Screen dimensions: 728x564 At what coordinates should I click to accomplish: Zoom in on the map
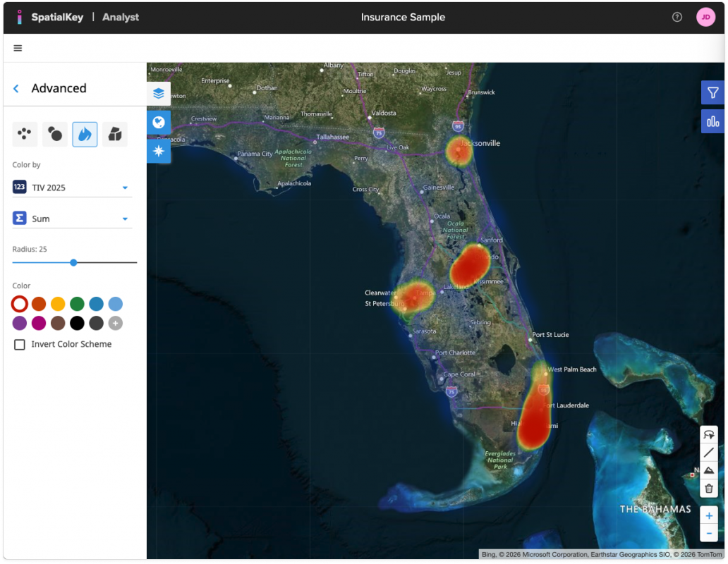(x=709, y=515)
